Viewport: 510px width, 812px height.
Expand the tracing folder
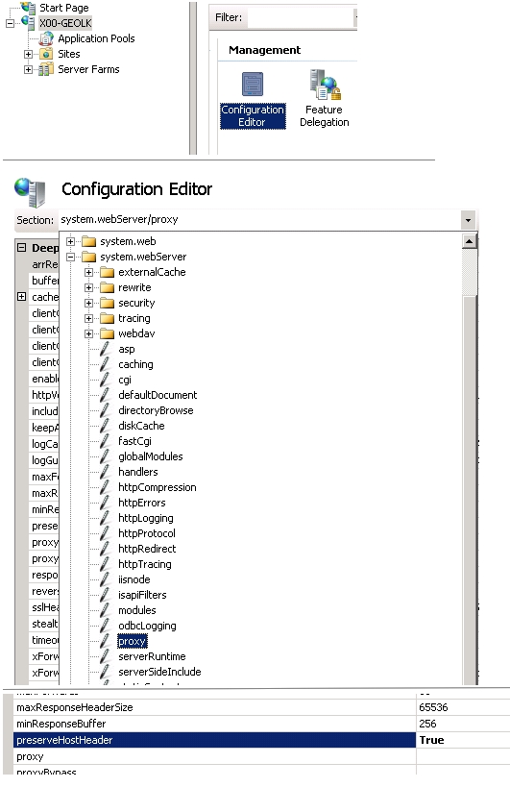click(x=88, y=318)
